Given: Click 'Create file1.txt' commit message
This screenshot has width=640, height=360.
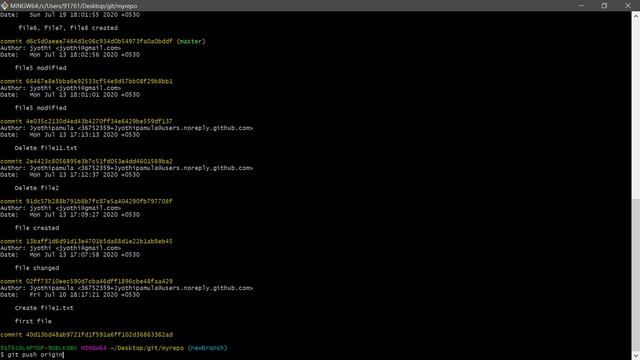Looking at the screenshot, I should click(x=44, y=308).
